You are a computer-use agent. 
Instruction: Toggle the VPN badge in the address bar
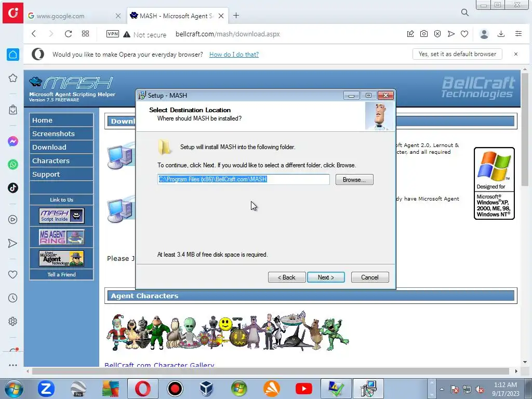click(x=113, y=34)
